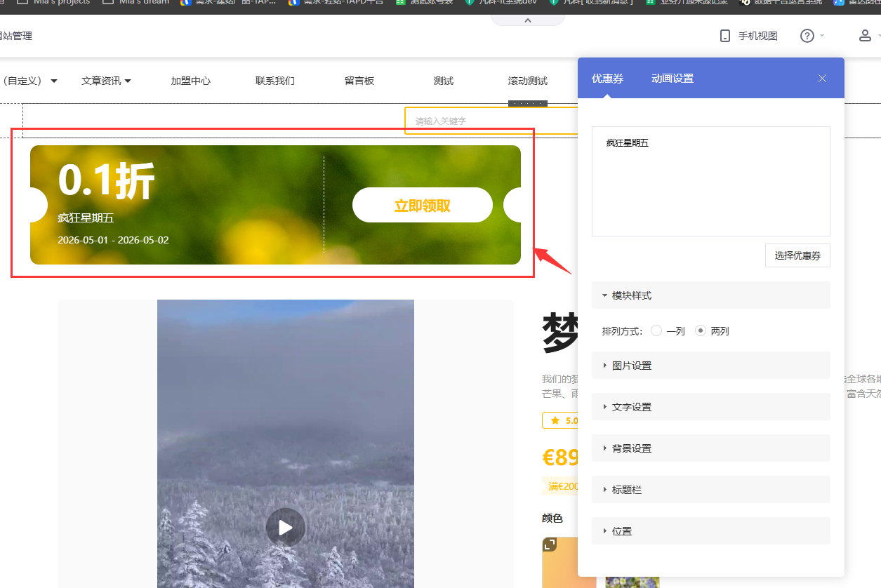Grab the dotted module handle under 滚动测试

point(528,104)
